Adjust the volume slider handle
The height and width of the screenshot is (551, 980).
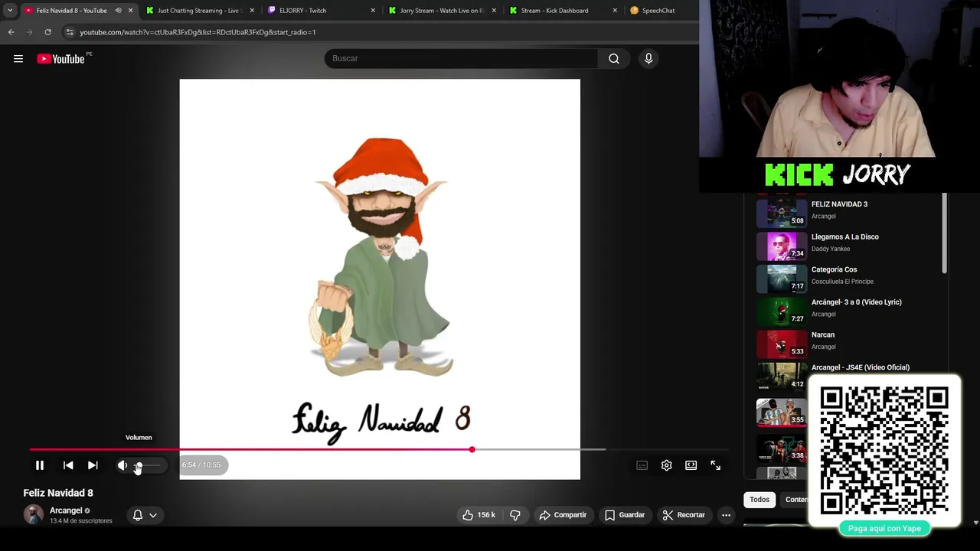click(x=139, y=465)
